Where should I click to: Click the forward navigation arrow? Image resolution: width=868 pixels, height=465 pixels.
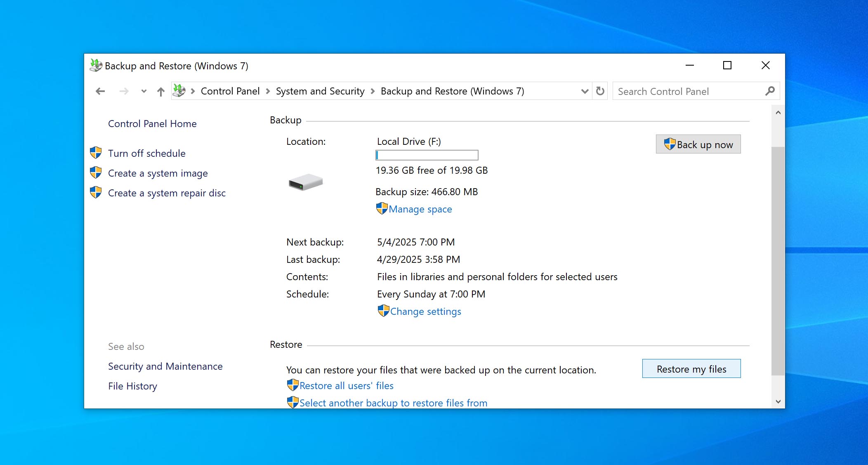pyautogui.click(x=124, y=91)
